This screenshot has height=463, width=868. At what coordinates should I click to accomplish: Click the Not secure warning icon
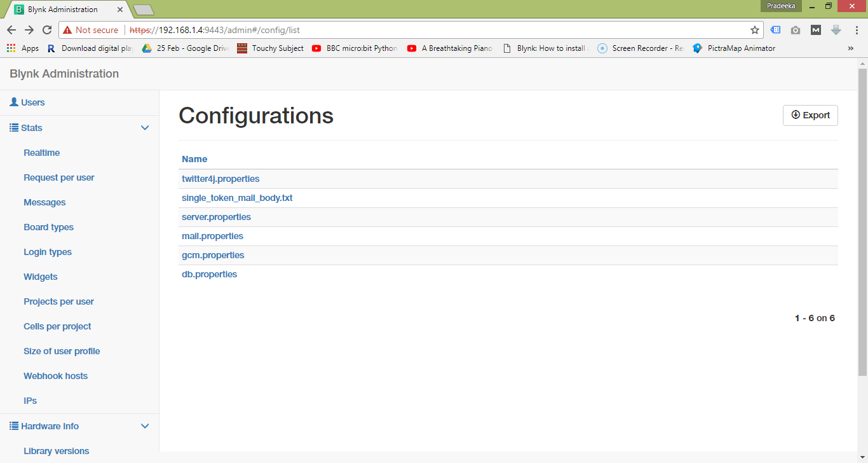[67, 30]
